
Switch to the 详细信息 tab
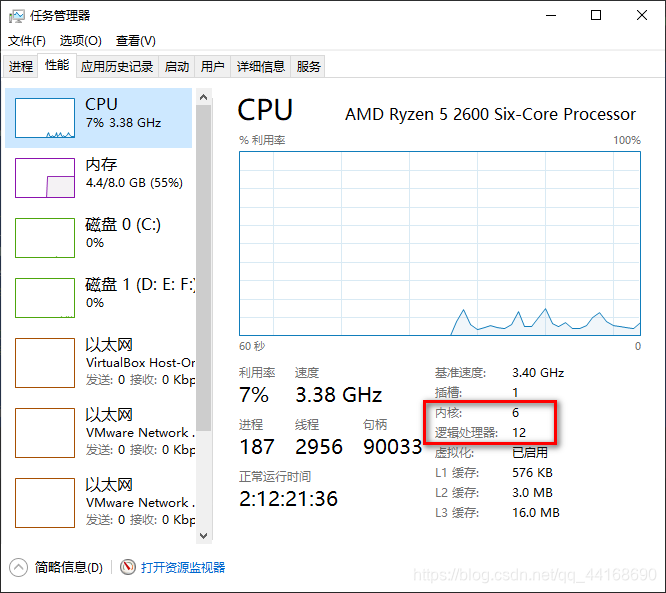pos(261,66)
